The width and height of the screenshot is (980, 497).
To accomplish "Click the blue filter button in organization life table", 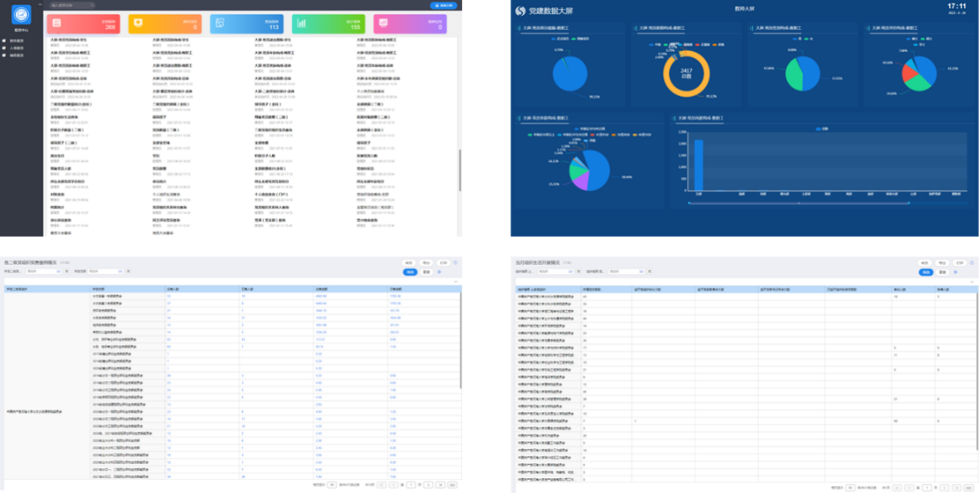I will pos(926,272).
